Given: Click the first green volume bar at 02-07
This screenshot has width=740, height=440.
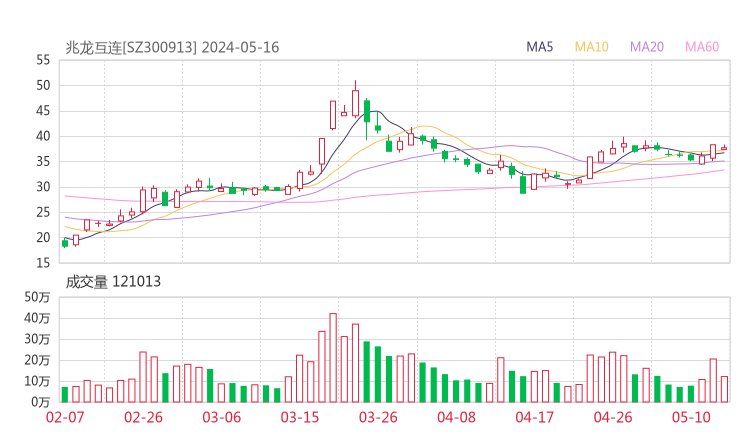Looking at the screenshot, I should 65,395.
